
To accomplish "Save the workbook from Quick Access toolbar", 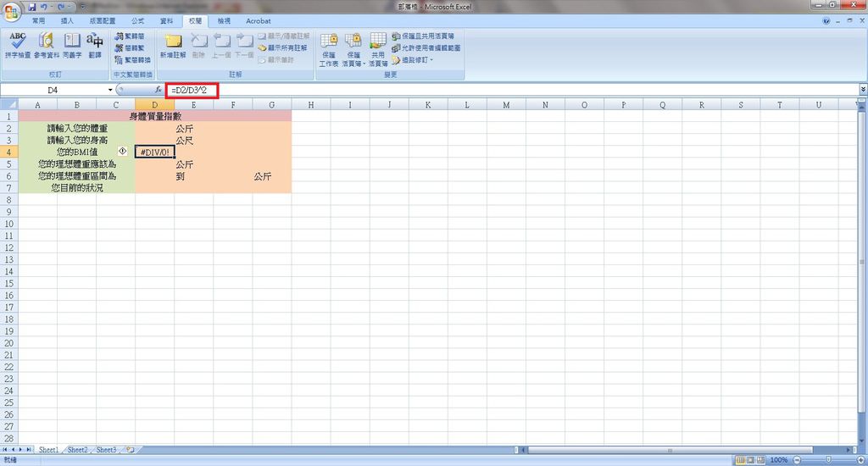I will [32, 7].
